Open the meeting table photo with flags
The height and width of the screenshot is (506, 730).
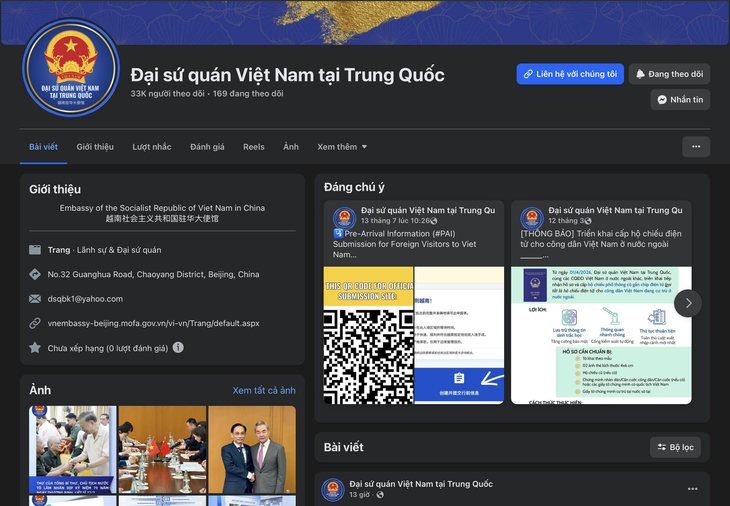(162, 450)
